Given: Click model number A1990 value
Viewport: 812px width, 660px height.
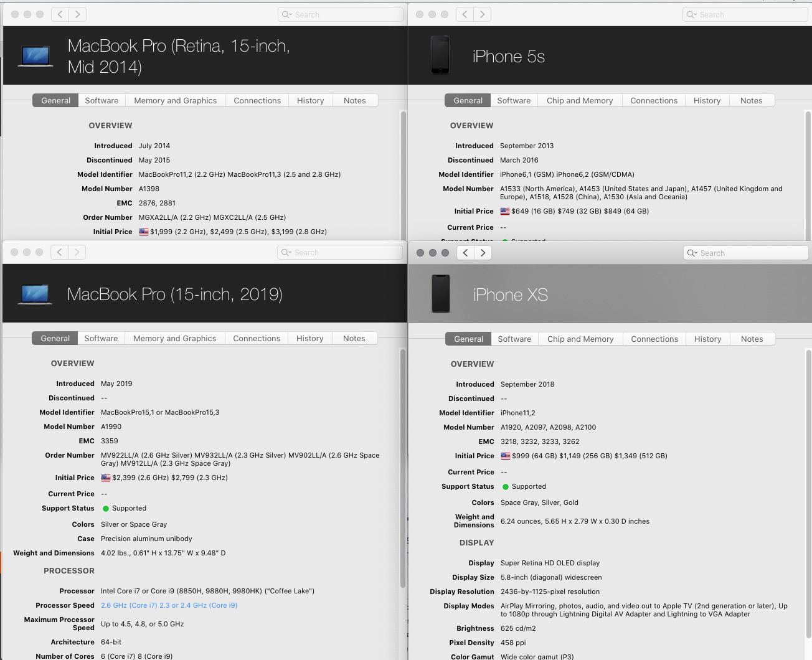Looking at the screenshot, I should (x=111, y=427).
